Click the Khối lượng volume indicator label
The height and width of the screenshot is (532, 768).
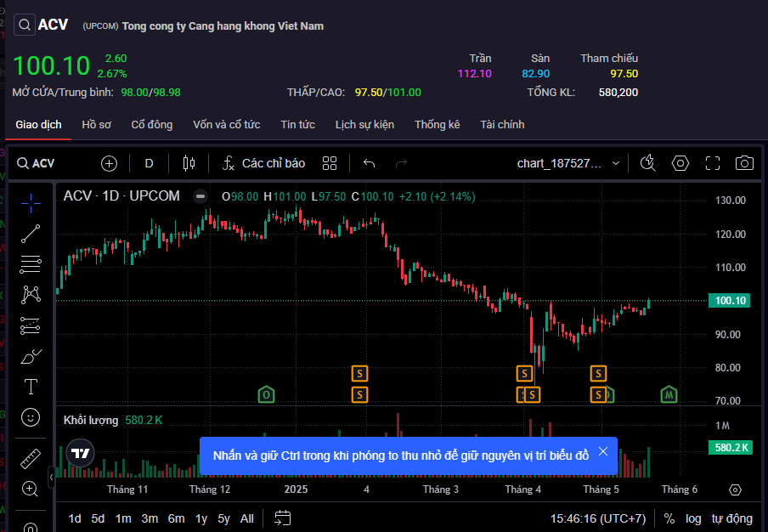91,420
